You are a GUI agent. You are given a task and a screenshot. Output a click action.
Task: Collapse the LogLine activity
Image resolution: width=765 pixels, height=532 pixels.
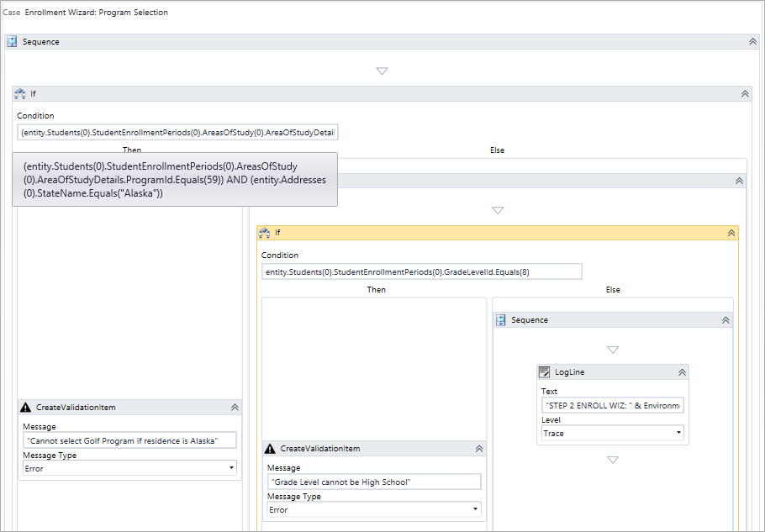pyautogui.click(x=681, y=371)
